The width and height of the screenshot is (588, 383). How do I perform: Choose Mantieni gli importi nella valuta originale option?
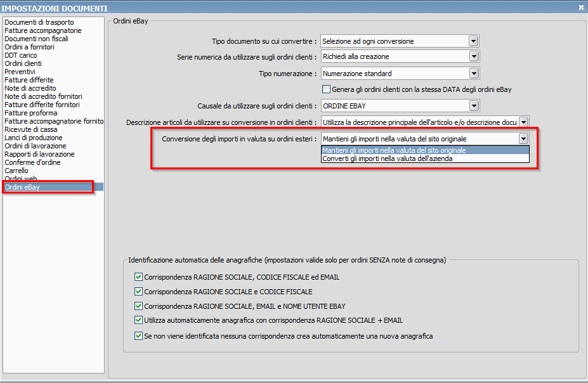click(425, 150)
